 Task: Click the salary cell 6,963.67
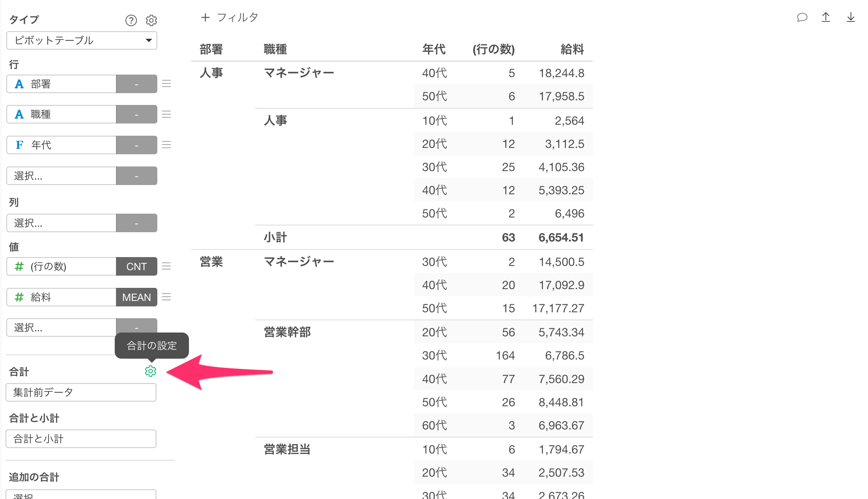coord(562,425)
